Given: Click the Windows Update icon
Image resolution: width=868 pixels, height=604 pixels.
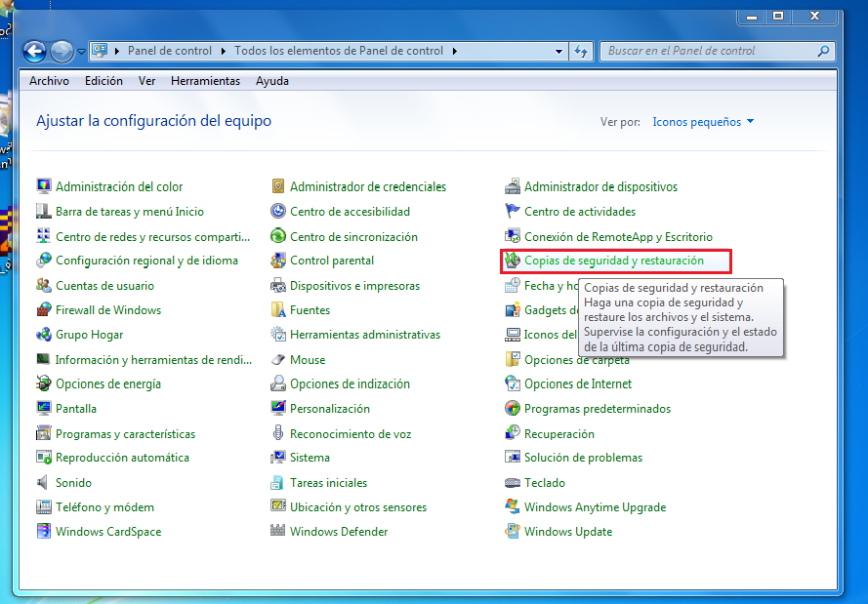Looking at the screenshot, I should [513, 531].
